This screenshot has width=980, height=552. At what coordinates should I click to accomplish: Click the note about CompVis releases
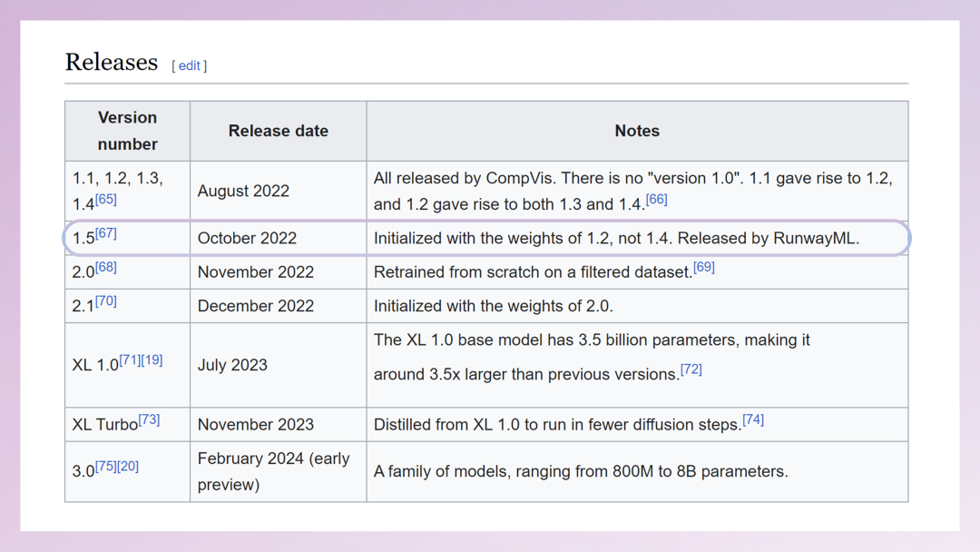[632, 192]
